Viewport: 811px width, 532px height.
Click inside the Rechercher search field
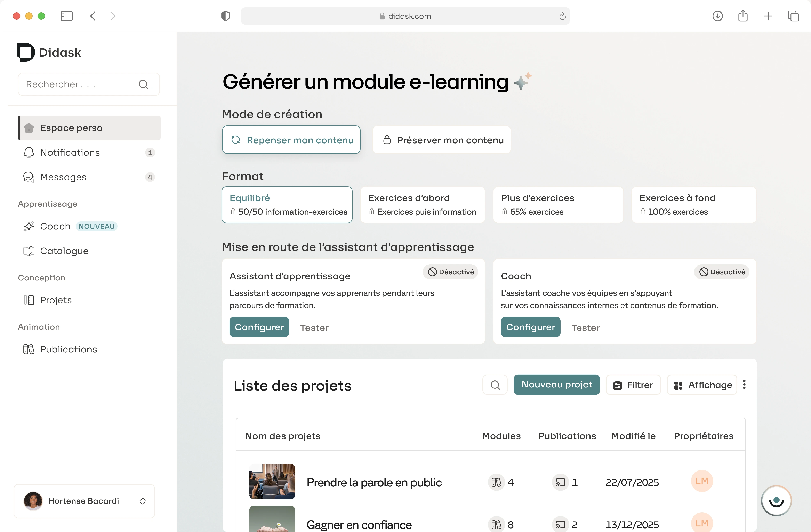pyautogui.click(x=78, y=84)
